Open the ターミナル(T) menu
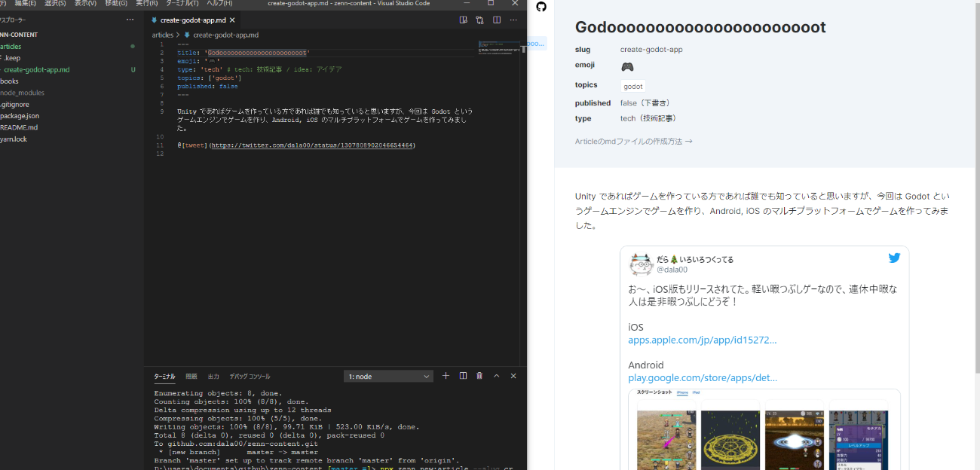This screenshot has height=470, width=980. coord(182,4)
